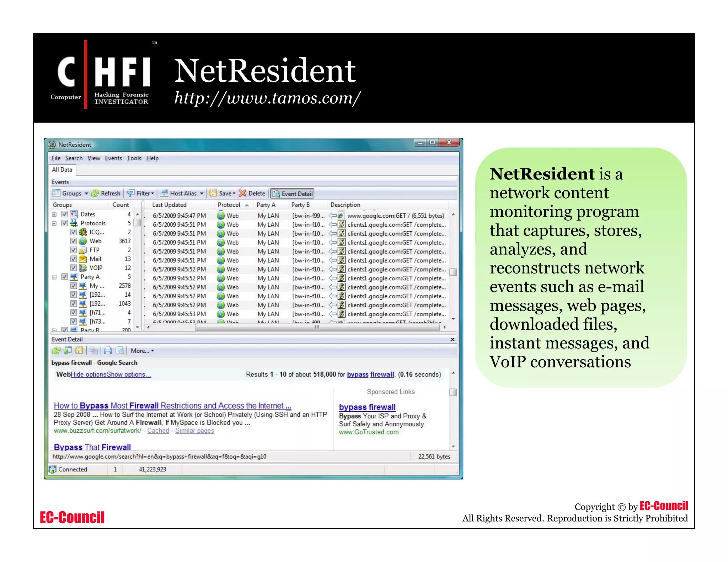Select the All Data tab
728x562 pixels.
[x=62, y=170]
